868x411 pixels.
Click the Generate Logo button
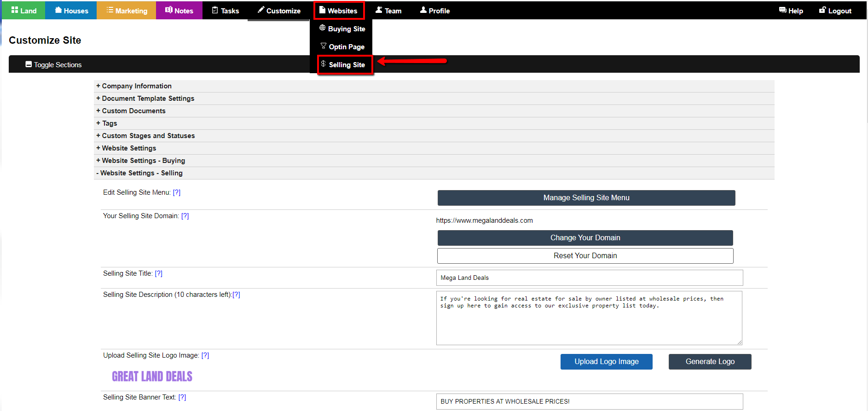pos(710,362)
